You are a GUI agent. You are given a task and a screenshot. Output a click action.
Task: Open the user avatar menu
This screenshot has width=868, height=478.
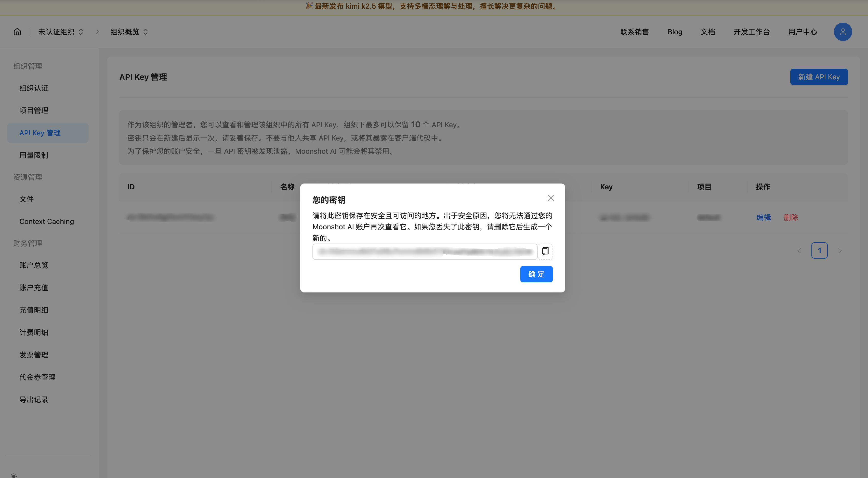click(x=843, y=32)
